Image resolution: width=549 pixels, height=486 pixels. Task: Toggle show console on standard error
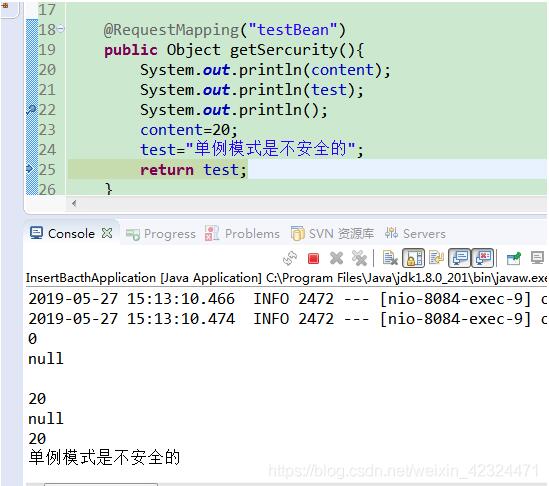click(483, 258)
